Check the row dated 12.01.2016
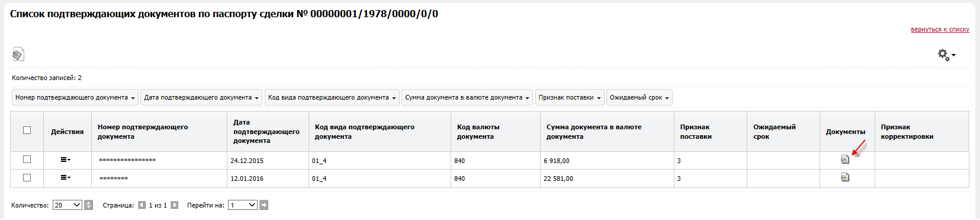980x220 pixels. pyautogui.click(x=27, y=177)
